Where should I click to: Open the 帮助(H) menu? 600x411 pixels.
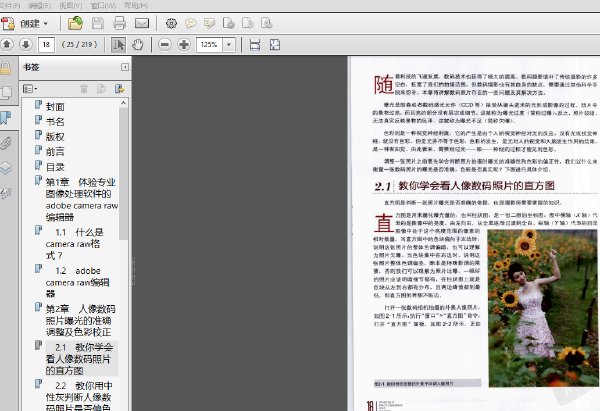[x=136, y=5]
